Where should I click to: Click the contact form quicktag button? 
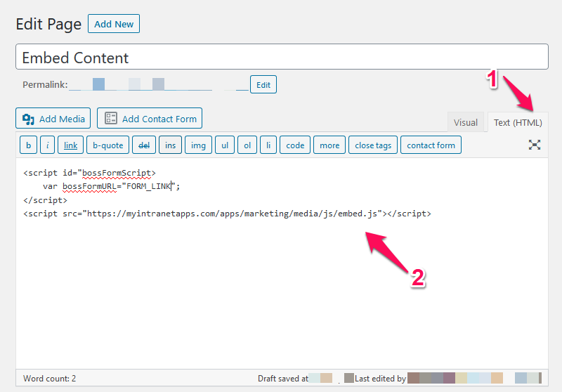click(x=431, y=145)
